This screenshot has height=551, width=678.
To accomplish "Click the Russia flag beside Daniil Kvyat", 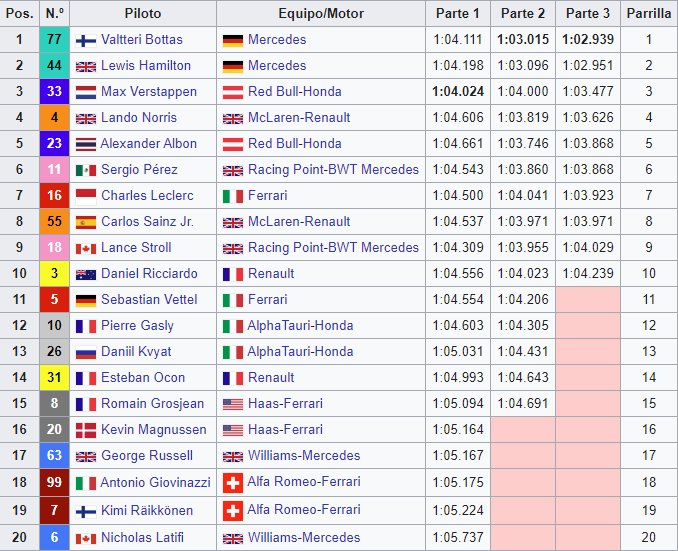I will [x=86, y=352].
